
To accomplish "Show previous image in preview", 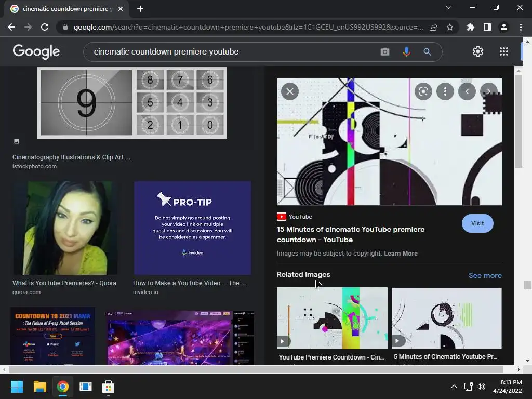I will [467, 91].
